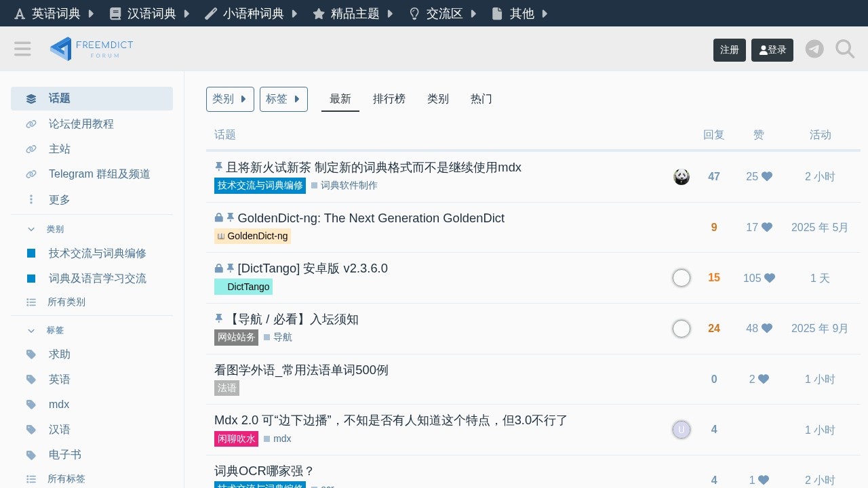The width and height of the screenshot is (868, 488).
Task: Expand the 英语词典 top menu
Action: point(55,14)
